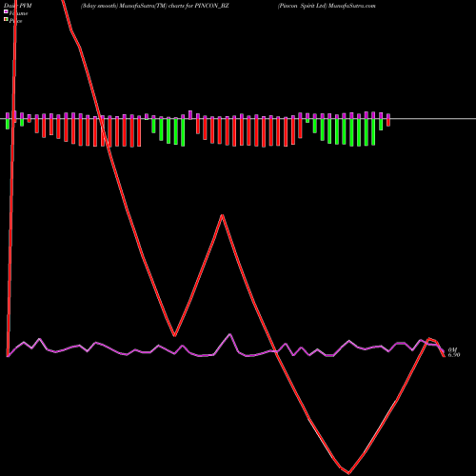The width and height of the screenshot is (476, 476).
Task: Click the '(Pincon Spirit Ltd) MunafaSutra.com' text
Action: pos(327,6)
